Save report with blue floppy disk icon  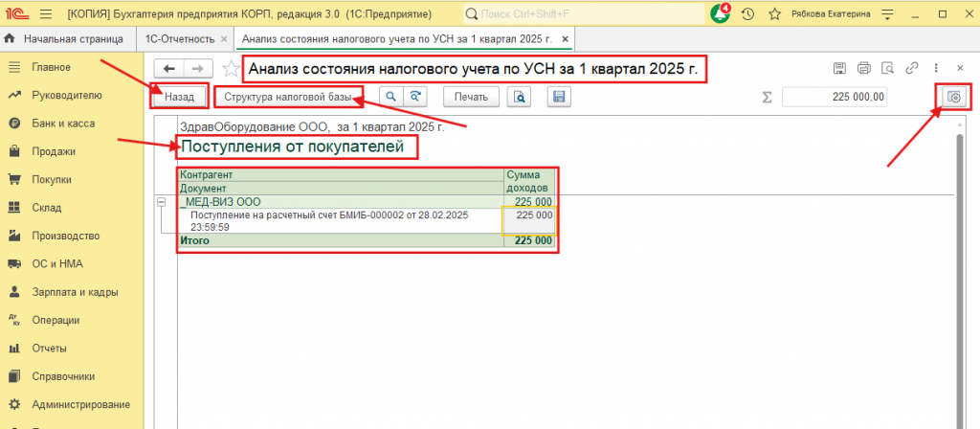point(559,97)
